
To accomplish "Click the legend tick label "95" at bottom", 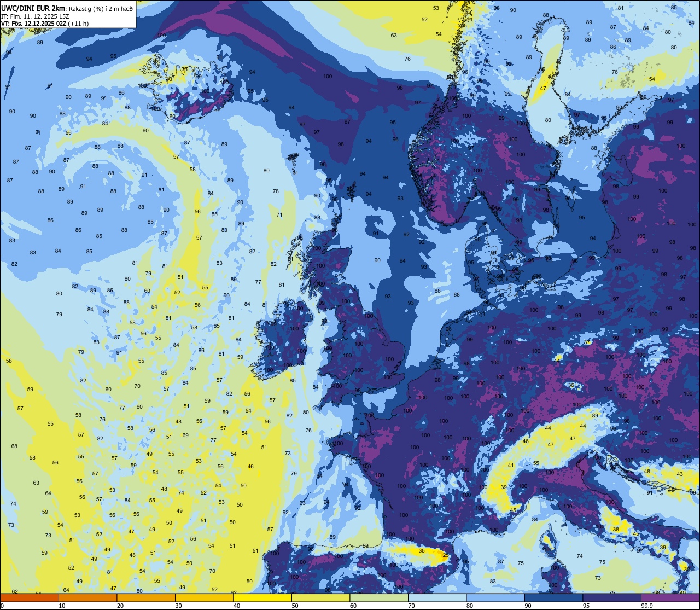I will (x=587, y=606).
